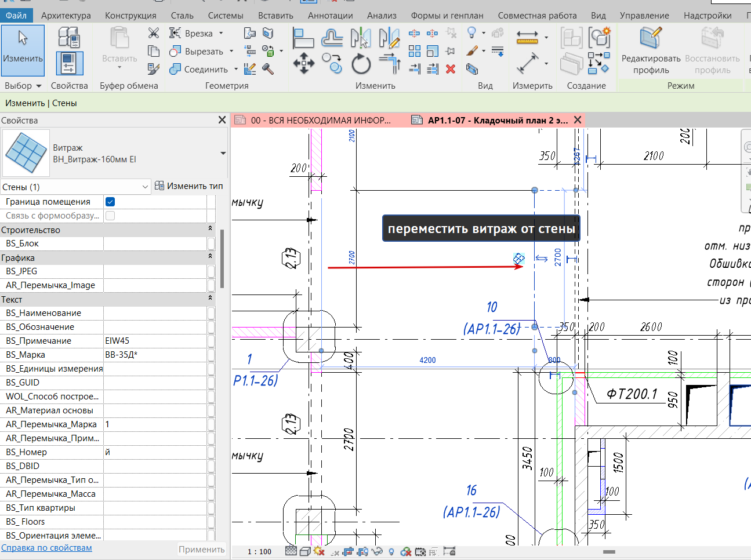Click the red Delete icon
751x560 pixels.
[x=451, y=69]
